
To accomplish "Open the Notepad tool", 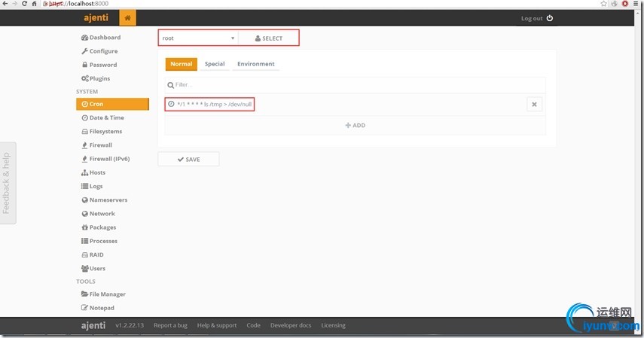I will [98, 308].
